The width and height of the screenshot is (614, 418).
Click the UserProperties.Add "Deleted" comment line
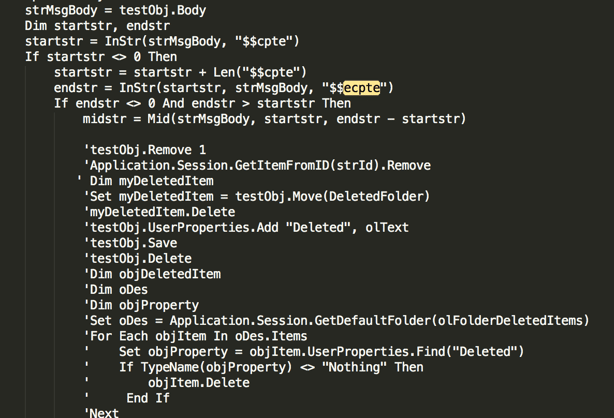(246, 227)
